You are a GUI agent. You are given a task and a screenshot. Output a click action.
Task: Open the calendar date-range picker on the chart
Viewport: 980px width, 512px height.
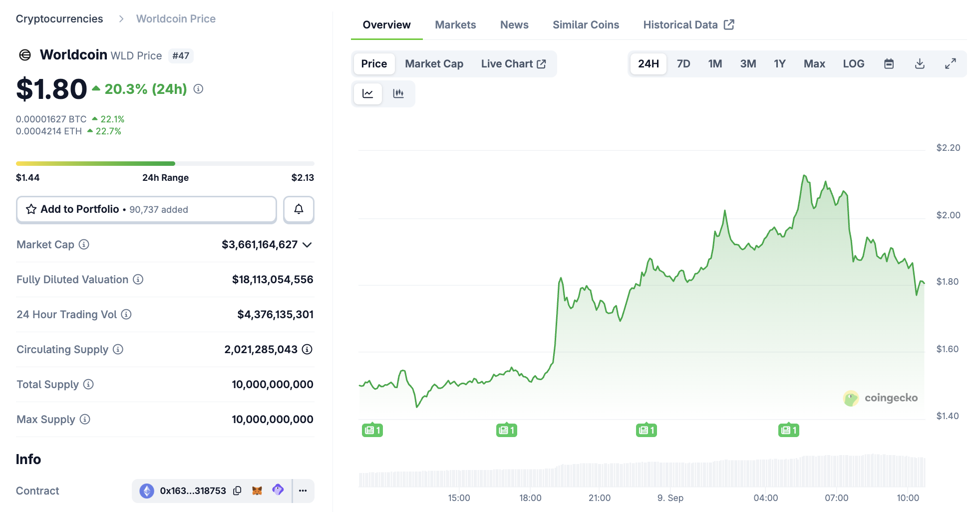889,63
